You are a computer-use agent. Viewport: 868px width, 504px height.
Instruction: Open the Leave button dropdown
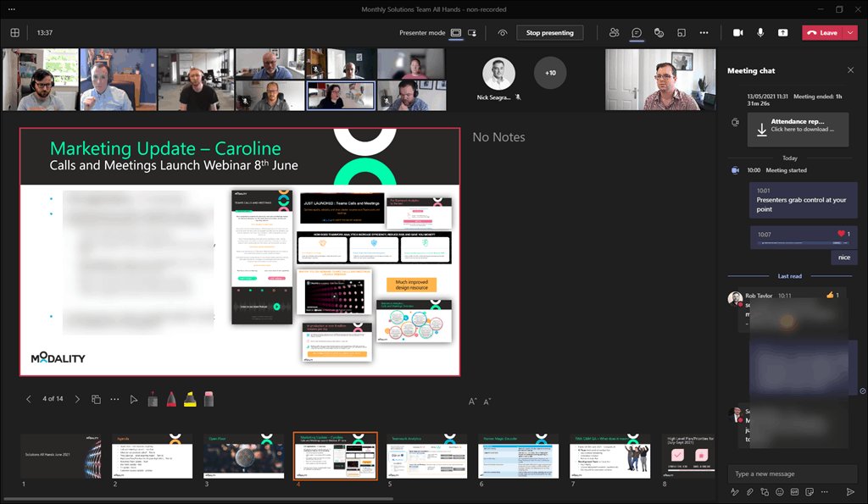pos(850,32)
